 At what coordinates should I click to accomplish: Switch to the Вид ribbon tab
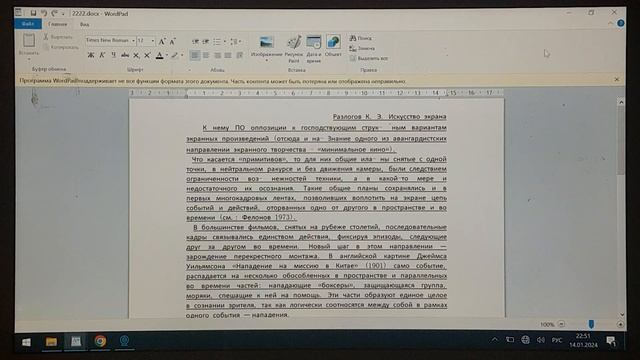click(x=84, y=24)
